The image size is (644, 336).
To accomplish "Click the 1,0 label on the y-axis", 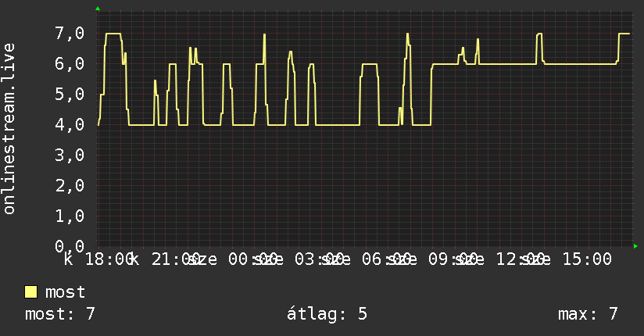I will tap(70, 216).
